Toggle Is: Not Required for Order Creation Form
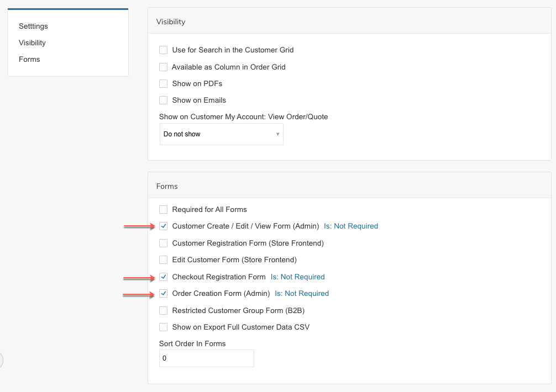Image resolution: width=556 pixels, height=392 pixels. point(302,294)
